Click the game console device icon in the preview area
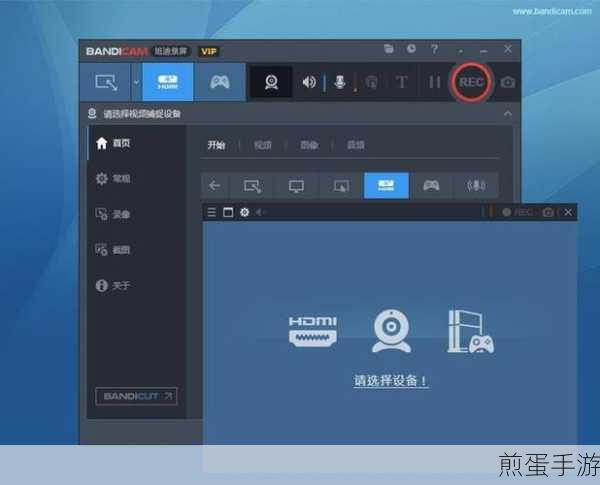The height and width of the screenshot is (485, 600). (x=471, y=331)
